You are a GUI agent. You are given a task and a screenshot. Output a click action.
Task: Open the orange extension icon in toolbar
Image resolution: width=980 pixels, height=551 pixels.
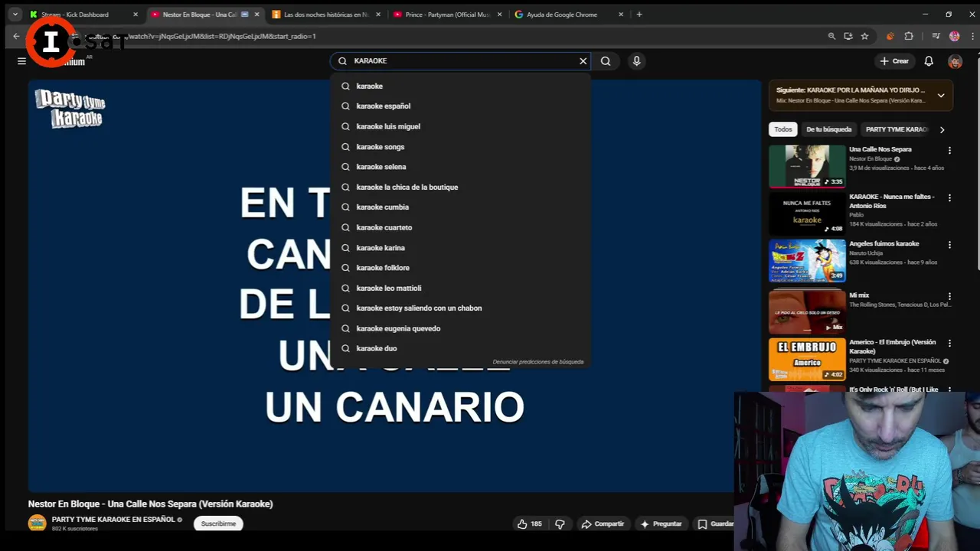pyautogui.click(x=890, y=36)
